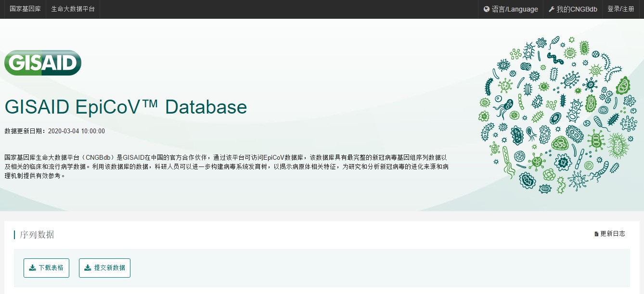Click the wrench icon beside 我的CNGBdb
Viewport: 644px width, 294px height.
click(551, 9)
